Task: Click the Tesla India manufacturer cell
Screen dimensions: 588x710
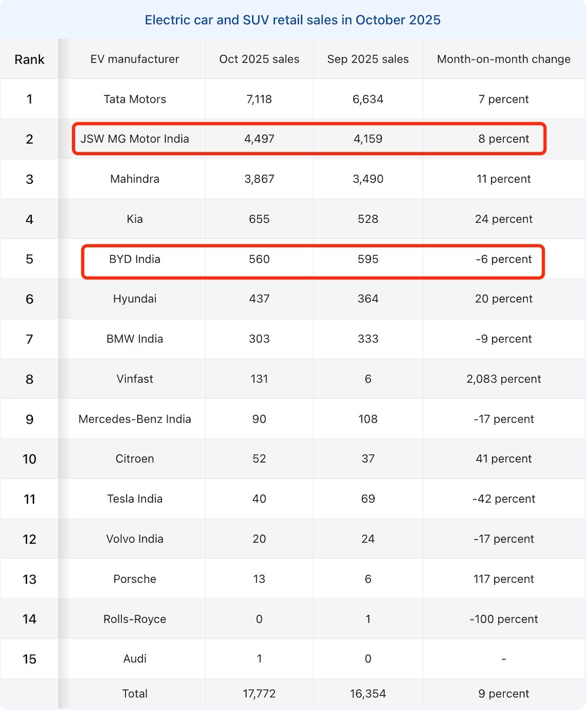Action: 135,499
